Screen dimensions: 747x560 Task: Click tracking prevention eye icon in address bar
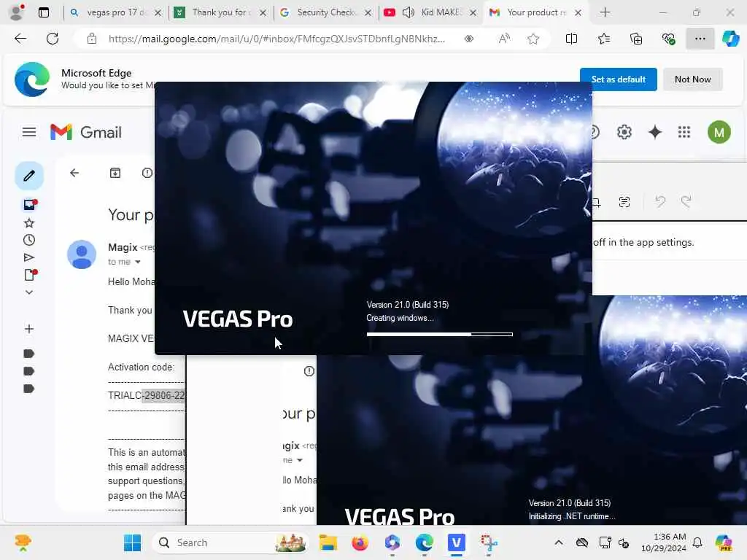click(469, 39)
